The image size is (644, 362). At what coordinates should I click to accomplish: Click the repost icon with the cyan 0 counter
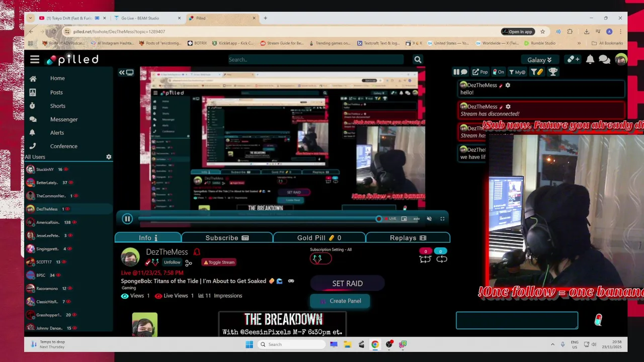441,259
